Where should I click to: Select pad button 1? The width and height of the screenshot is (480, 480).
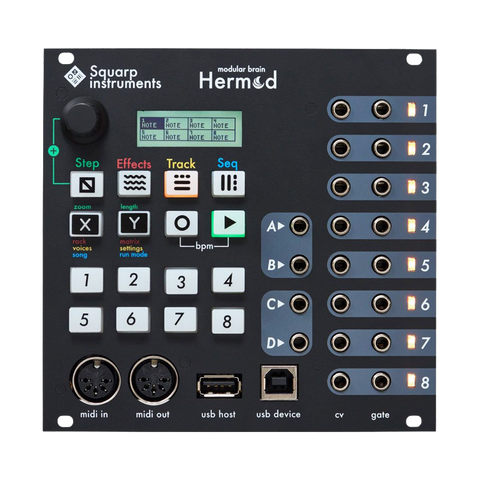pos(86,280)
